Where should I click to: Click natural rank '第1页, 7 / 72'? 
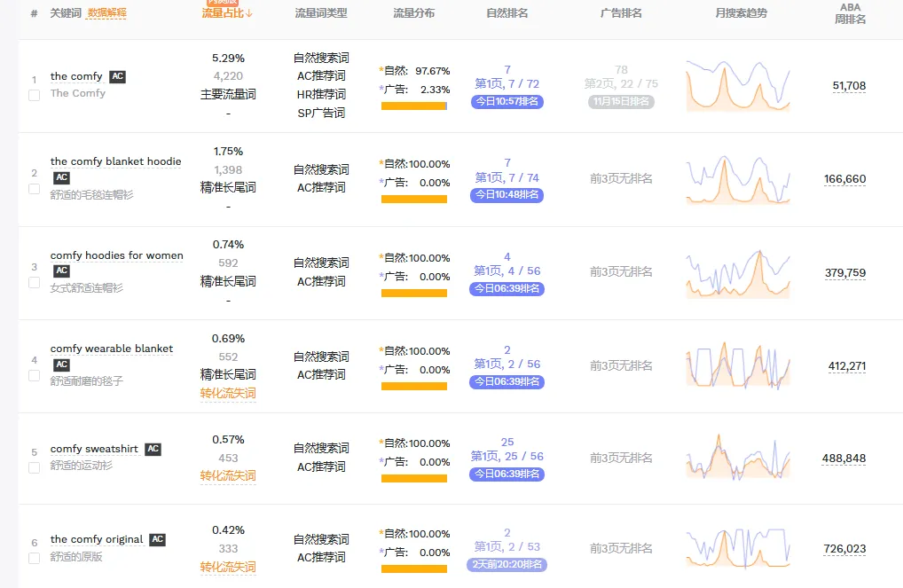[506, 84]
